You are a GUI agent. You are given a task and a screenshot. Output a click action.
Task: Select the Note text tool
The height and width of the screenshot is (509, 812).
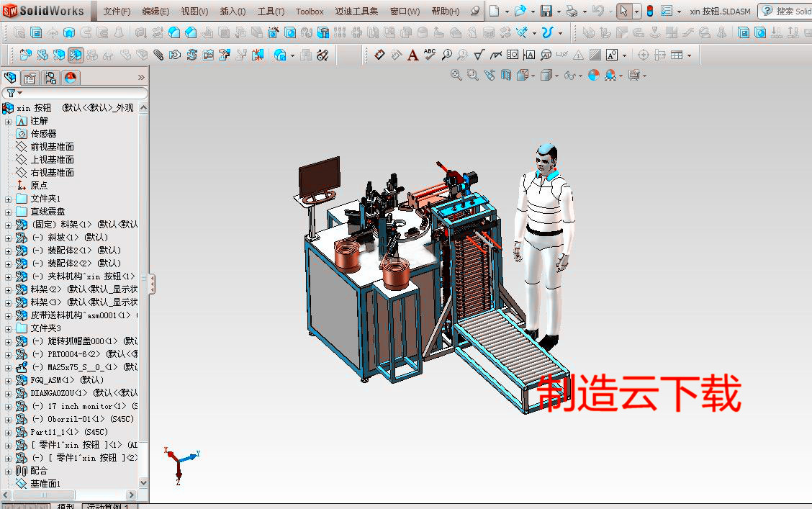click(412, 54)
